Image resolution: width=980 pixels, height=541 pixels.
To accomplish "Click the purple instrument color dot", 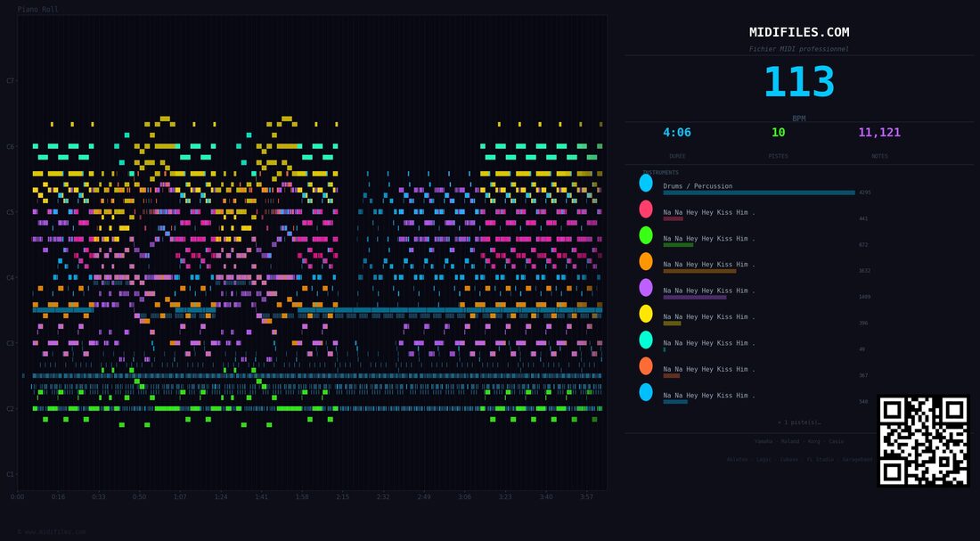I will 646,288.
